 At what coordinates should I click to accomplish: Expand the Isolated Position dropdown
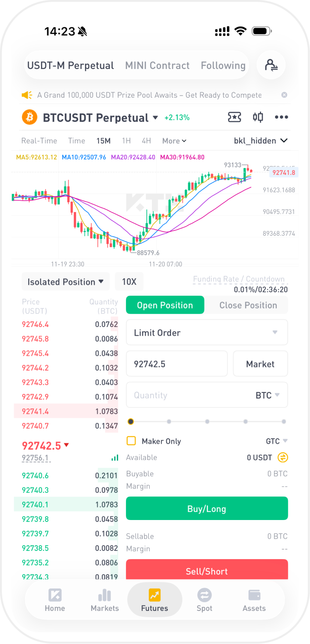click(x=65, y=282)
